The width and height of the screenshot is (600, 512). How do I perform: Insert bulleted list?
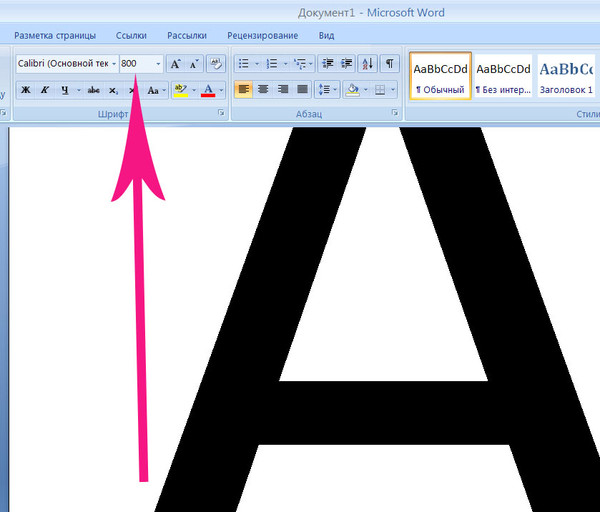(244, 64)
